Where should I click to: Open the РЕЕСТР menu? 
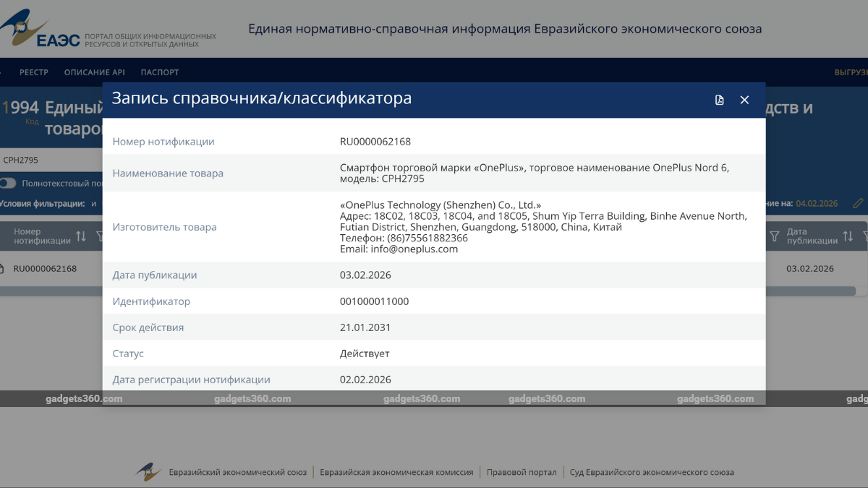coord(34,72)
